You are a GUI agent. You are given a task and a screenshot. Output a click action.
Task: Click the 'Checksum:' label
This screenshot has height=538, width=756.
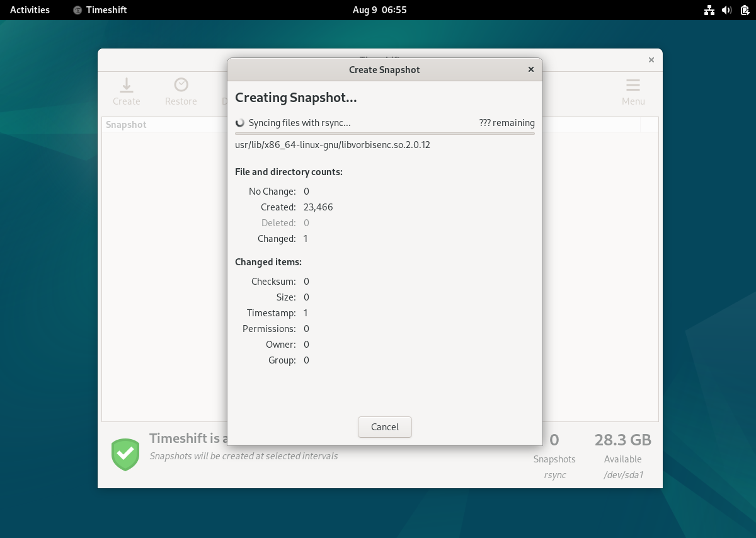(x=273, y=282)
